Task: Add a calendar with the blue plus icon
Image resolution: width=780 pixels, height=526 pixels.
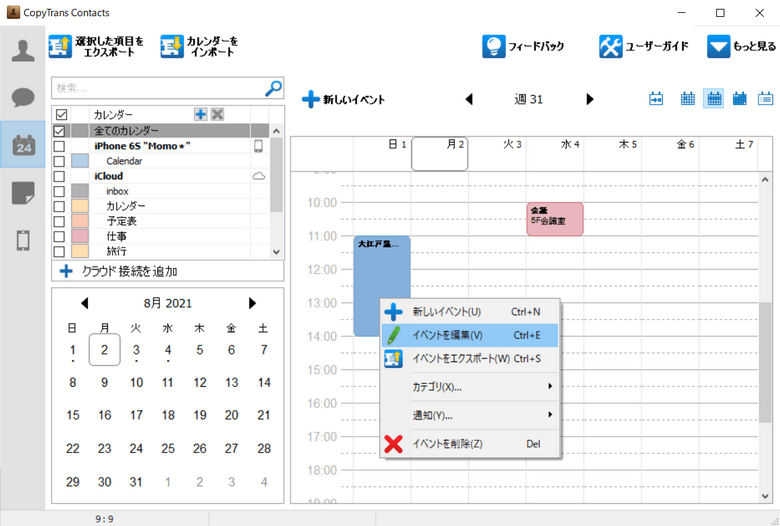Action: (x=200, y=114)
